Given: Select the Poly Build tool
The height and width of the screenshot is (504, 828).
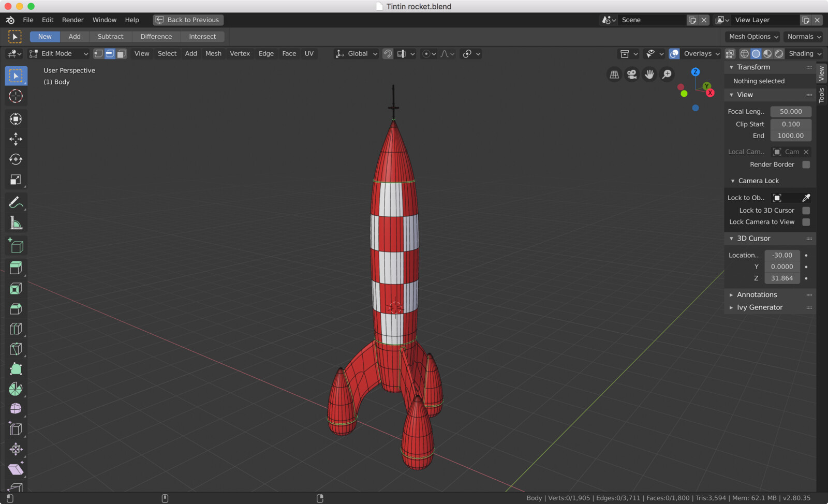Looking at the screenshot, I should [16, 368].
